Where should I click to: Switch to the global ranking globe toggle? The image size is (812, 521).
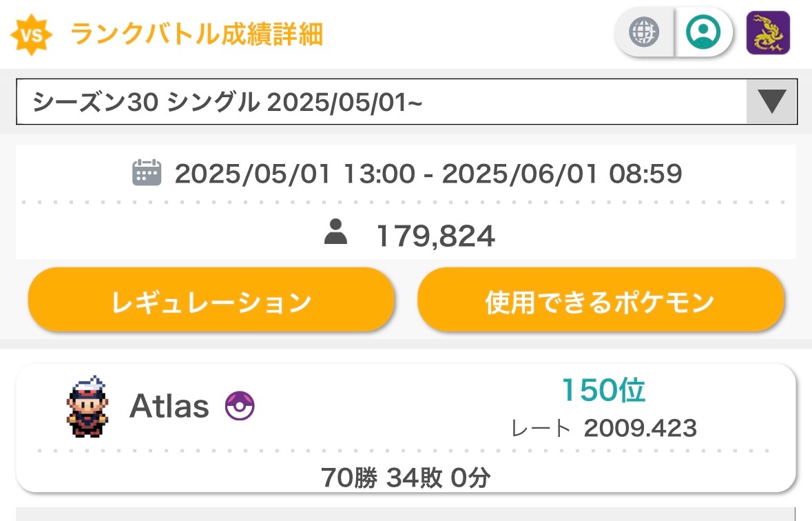pyautogui.click(x=645, y=32)
